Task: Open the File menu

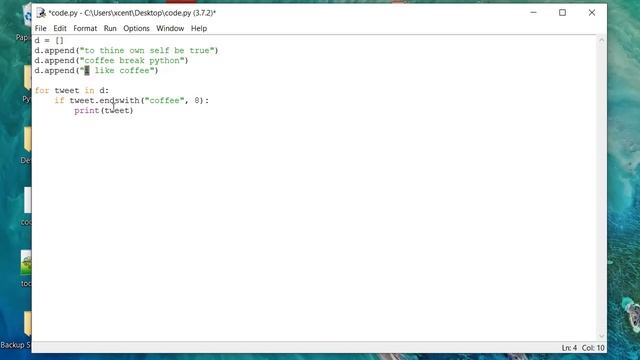Action: pos(40,29)
